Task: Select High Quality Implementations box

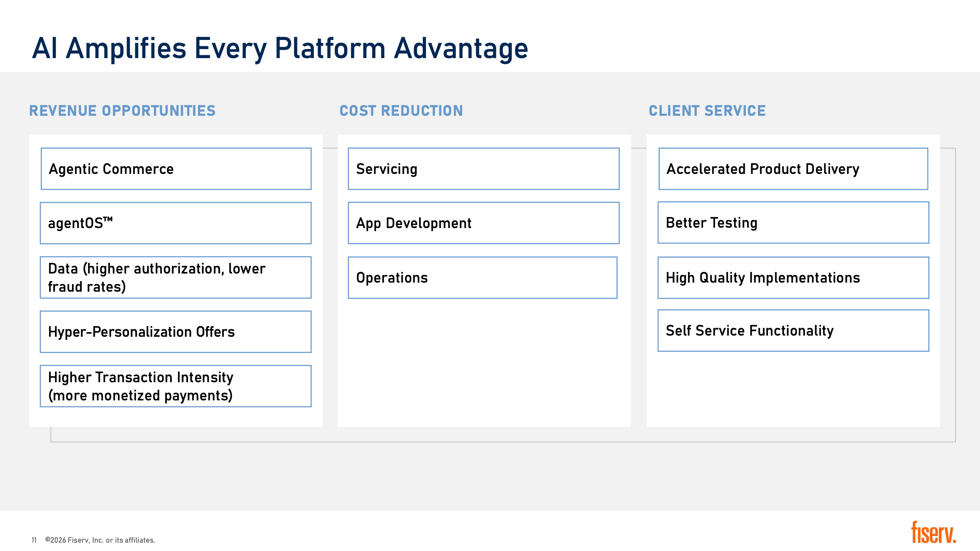Action: [x=793, y=277]
